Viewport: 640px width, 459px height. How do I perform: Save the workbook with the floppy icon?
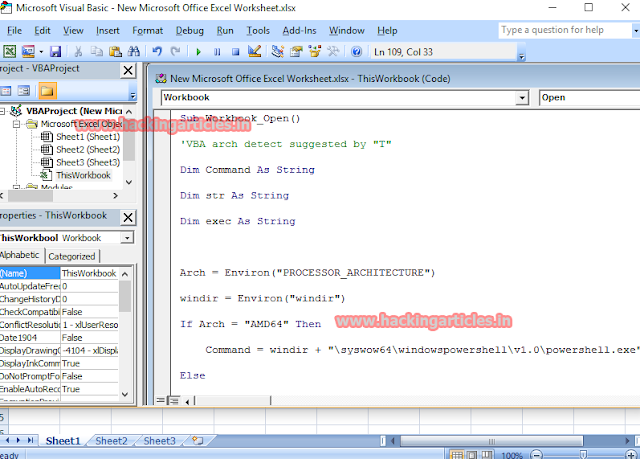[x=55, y=51]
